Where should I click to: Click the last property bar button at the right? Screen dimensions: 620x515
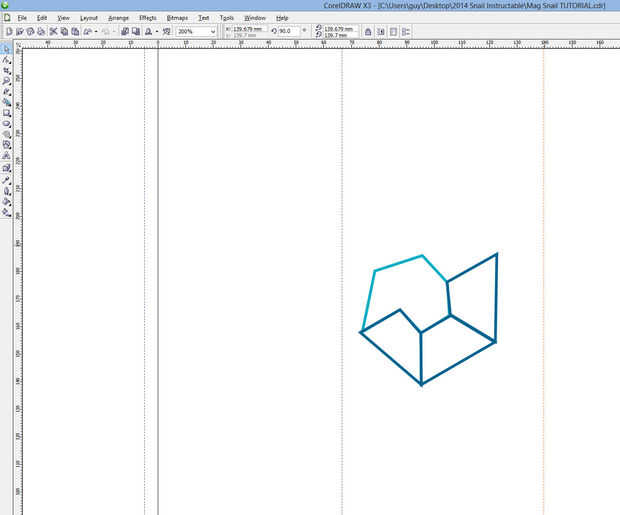click(406, 32)
